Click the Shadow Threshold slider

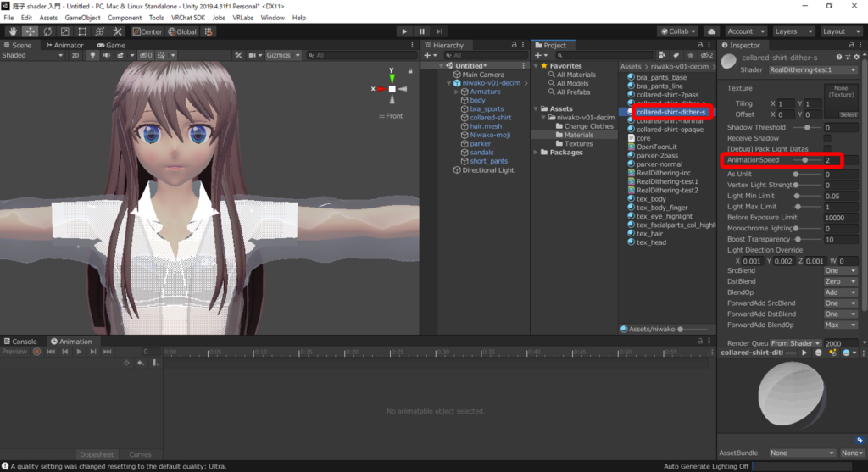[x=806, y=127]
